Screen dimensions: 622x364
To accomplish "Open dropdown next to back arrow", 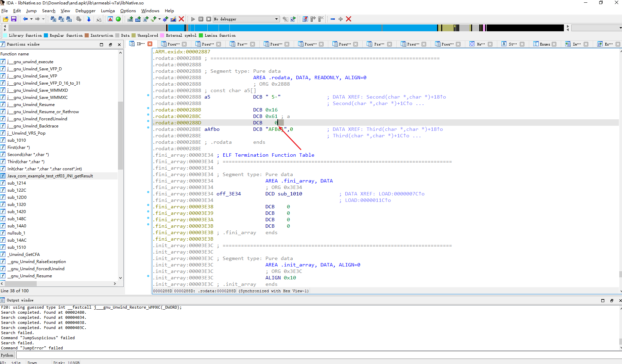I will [x=31, y=19].
